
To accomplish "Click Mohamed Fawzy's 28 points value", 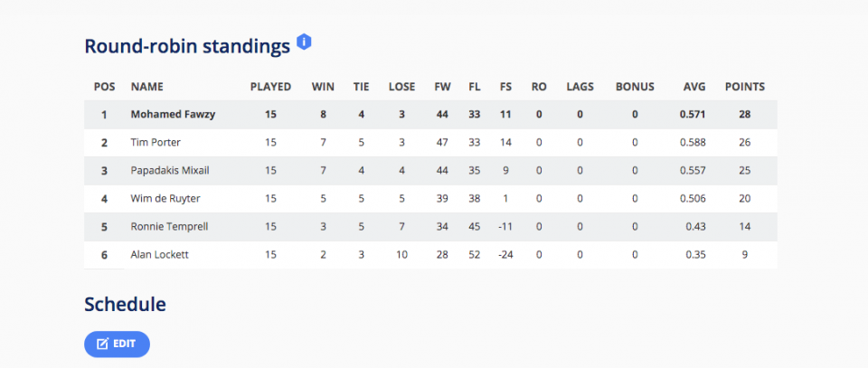I will coord(744,115).
